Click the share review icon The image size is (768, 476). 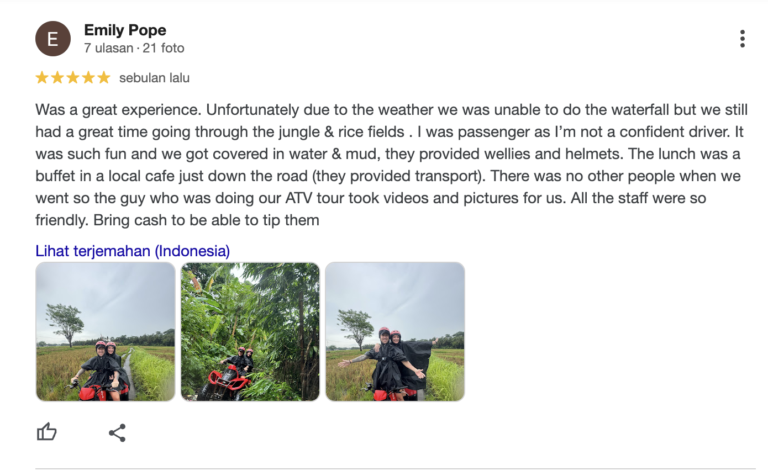coord(117,432)
